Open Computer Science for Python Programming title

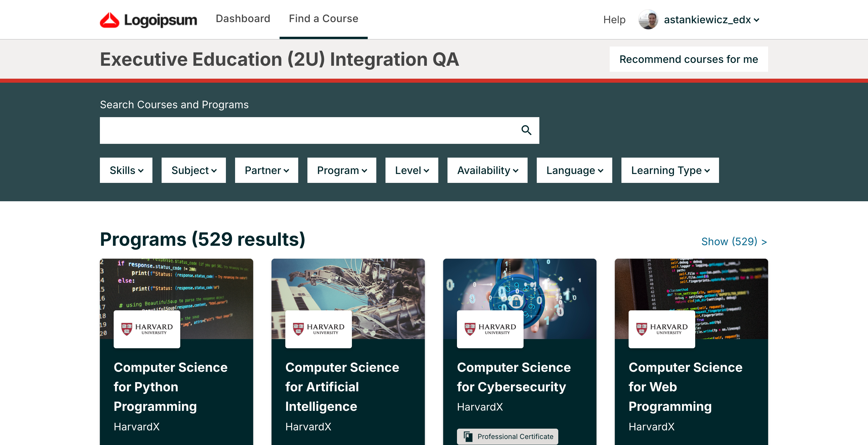pyautogui.click(x=170, y=387)
